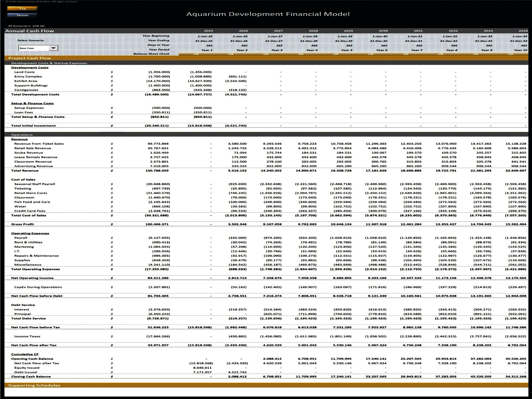Click the Top navigation button

coord(22,9)
